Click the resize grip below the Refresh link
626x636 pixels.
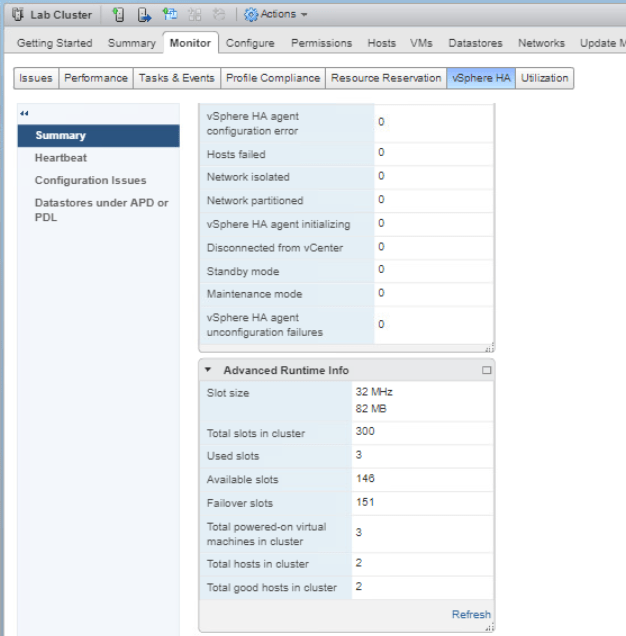tap(489, 628)
